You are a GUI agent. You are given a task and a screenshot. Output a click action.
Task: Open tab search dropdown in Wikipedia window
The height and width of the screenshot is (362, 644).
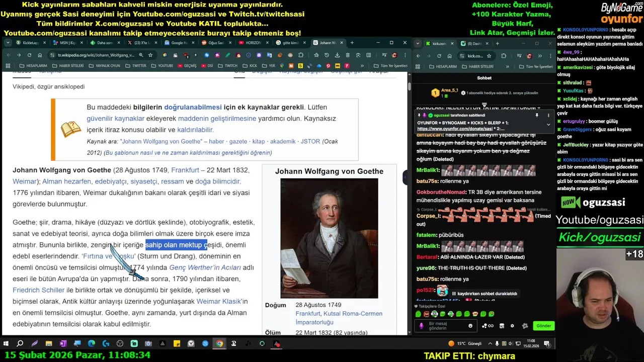point(8,43)
